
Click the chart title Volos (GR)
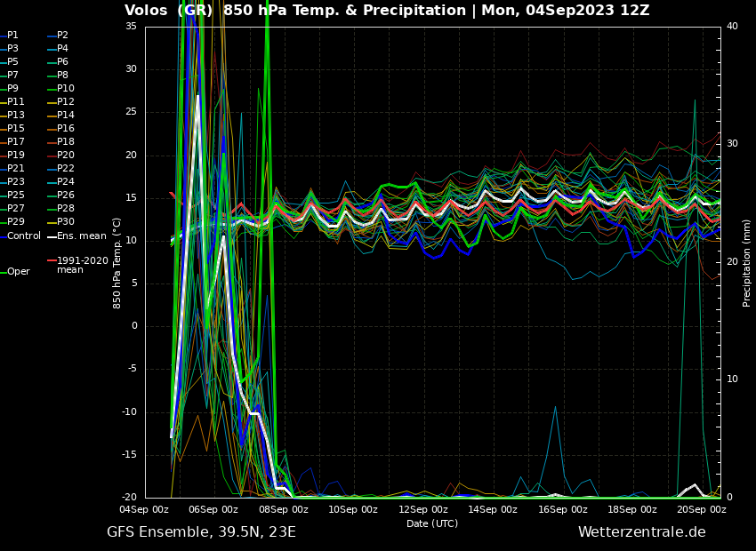[166, 11]
